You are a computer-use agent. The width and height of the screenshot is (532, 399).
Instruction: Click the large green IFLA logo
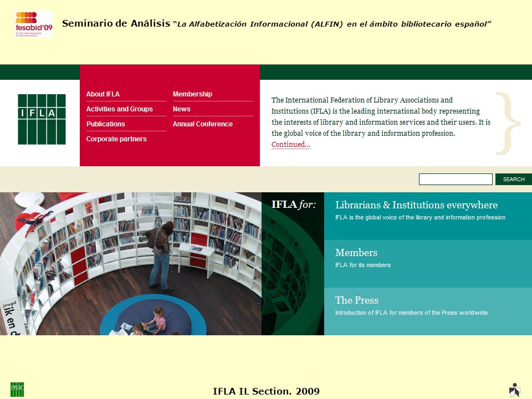tap(42, 120)
